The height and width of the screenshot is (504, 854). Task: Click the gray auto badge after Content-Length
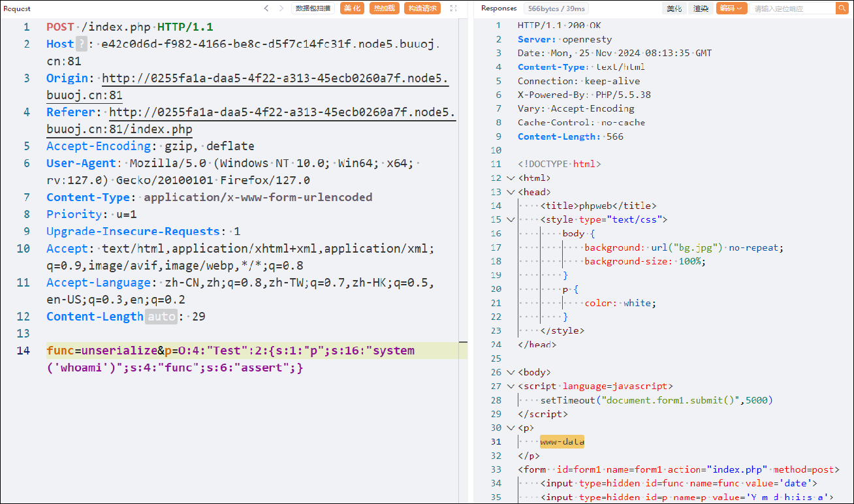coord(160,317)
